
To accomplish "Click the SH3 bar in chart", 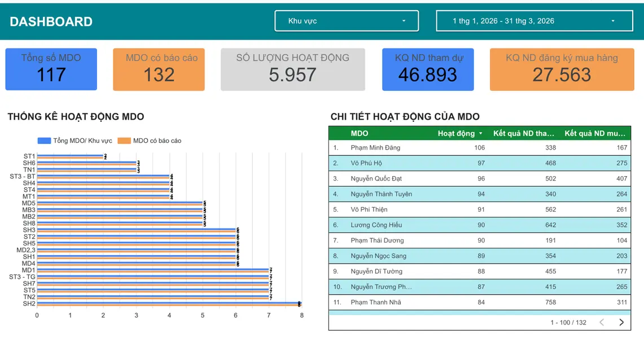I will 137,230.
